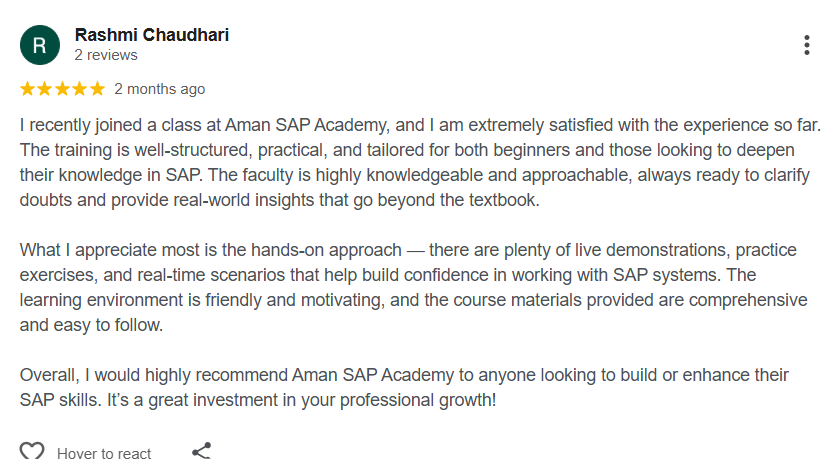The height and width of the screenshot is (472, 840).
Task: Click the "Hover to react" label
Action: (x=104, y=453)
